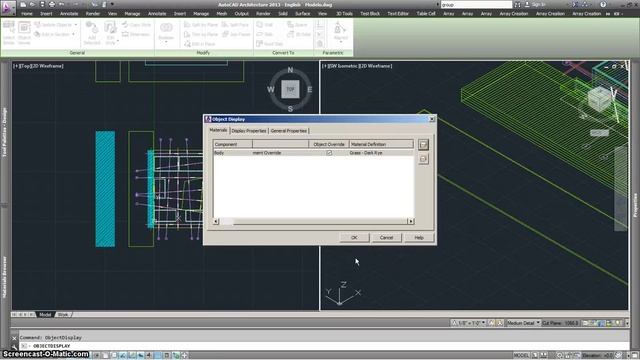Toggle MODEL space button in status bar

point(522,356)
